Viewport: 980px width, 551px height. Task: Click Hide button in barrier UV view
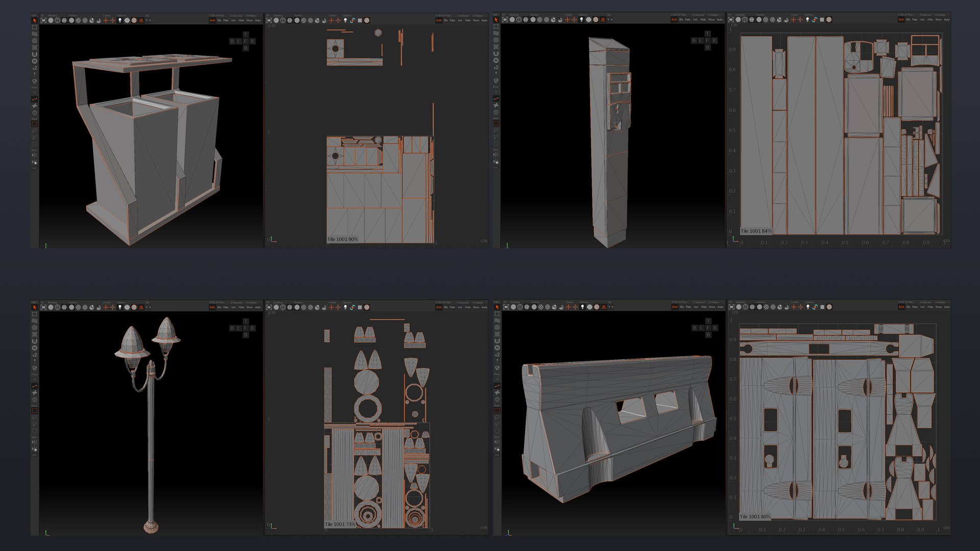click(930, 307)
